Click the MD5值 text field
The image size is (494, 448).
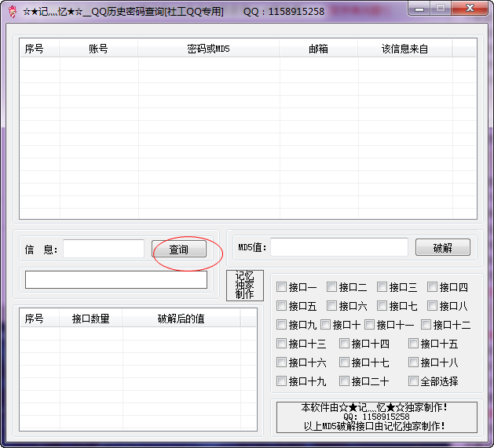[x=339, y=247]
